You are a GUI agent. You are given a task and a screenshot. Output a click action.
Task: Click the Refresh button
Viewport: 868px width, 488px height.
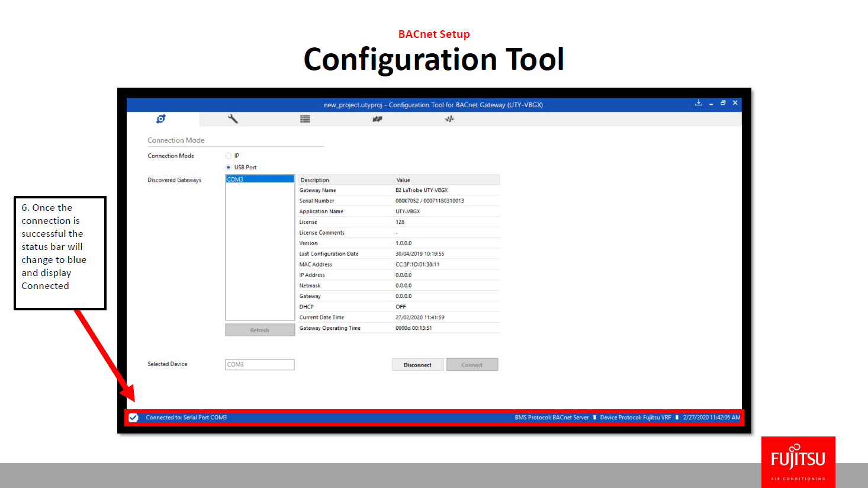tap(260, 330)
